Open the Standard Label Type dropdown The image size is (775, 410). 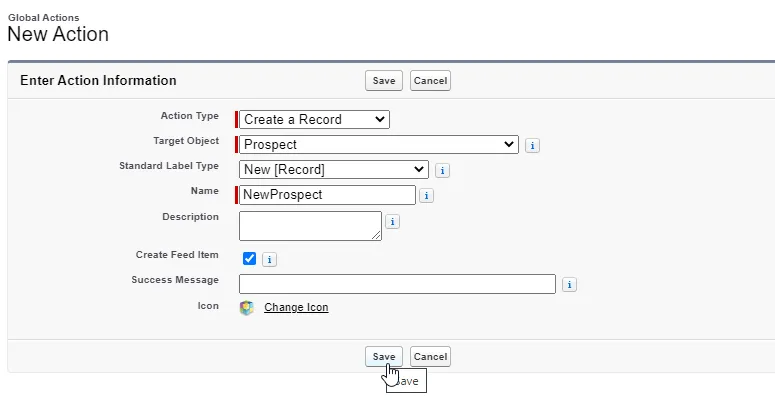coord(334,170)
